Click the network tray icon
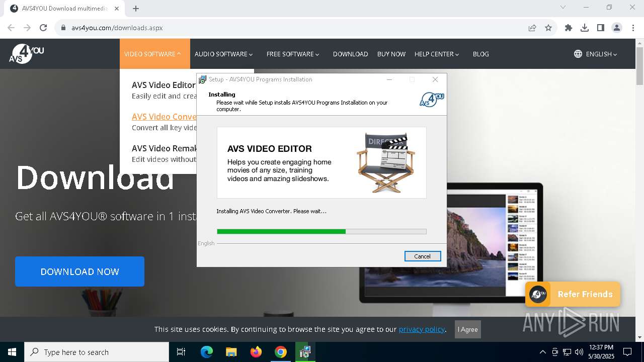644x362 pixels. (x=567, y=352)
